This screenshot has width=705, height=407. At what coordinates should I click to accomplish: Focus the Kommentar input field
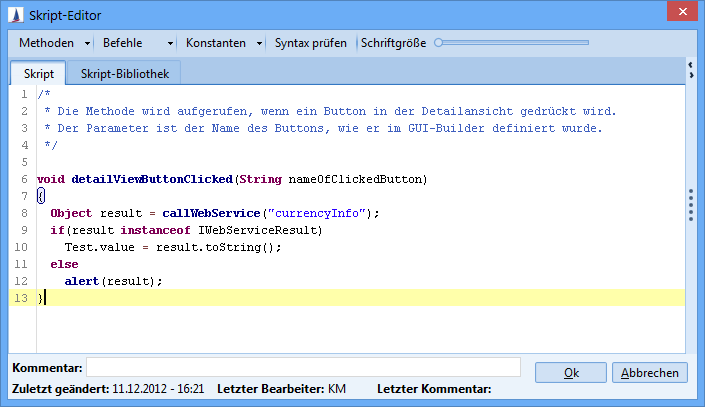[x=303, y=367]
